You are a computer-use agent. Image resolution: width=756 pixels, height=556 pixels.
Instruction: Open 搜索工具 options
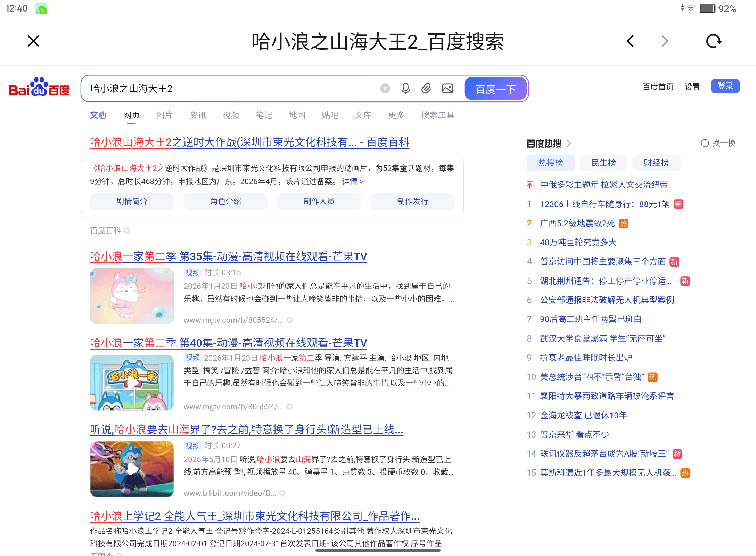[x=438, y=115]
